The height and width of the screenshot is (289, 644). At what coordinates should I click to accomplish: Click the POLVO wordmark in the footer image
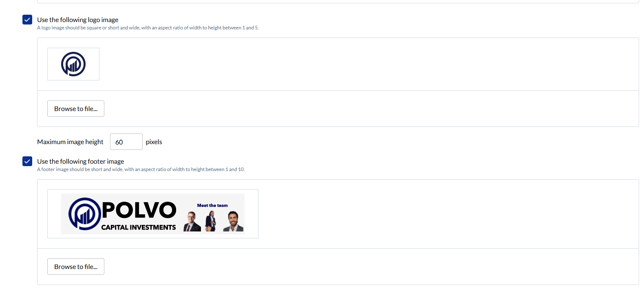point(139,210)
